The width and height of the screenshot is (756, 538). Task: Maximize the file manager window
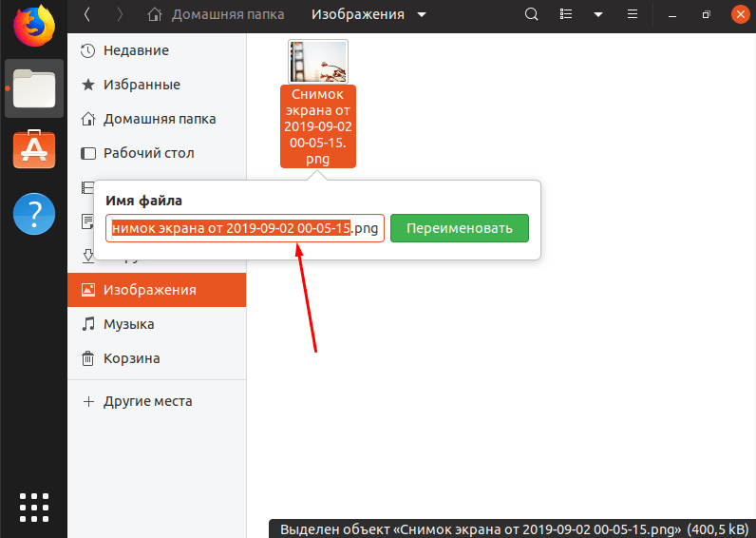pos(707,15)
